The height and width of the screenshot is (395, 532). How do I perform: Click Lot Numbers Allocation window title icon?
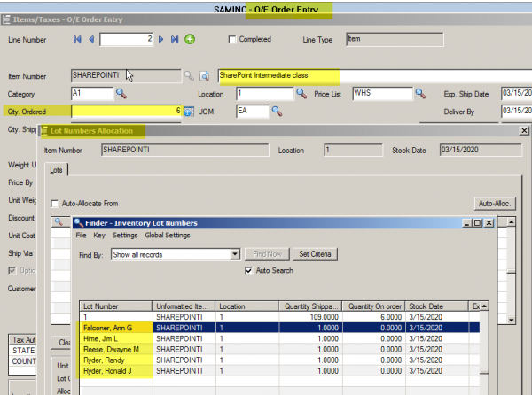pos(44,131)
